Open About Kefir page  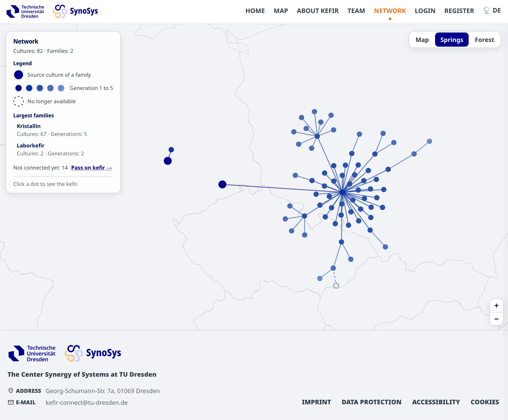tap(318, 11)
